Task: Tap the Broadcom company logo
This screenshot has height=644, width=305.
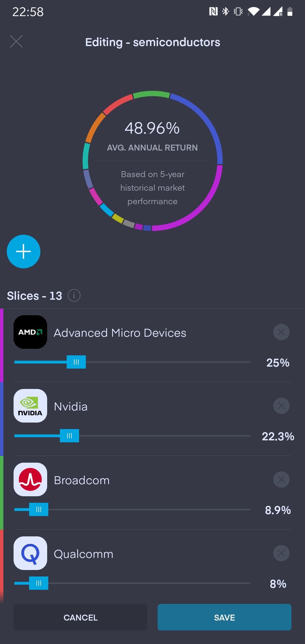Action: pyautogui.click(x=30, y=479)
